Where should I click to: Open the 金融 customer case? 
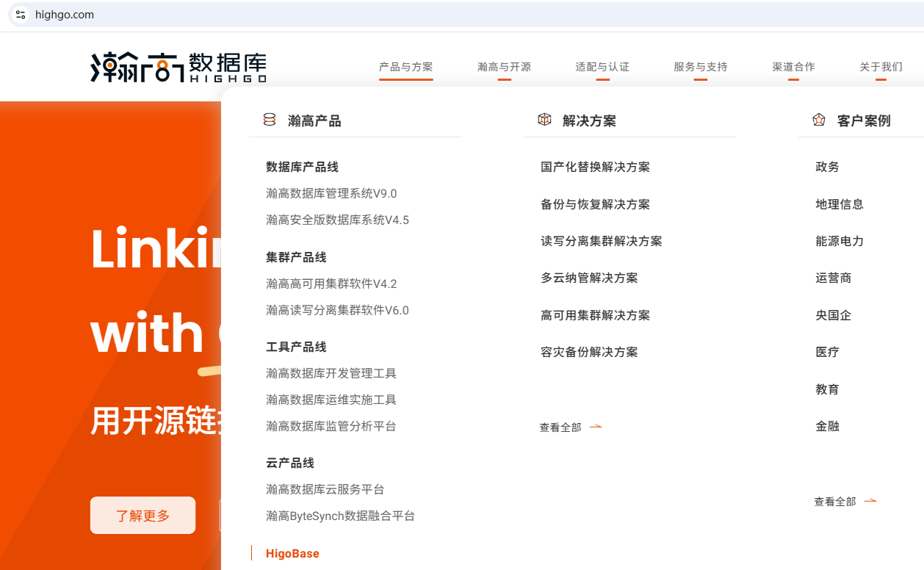pyautogui.click(x=828, y=426)
